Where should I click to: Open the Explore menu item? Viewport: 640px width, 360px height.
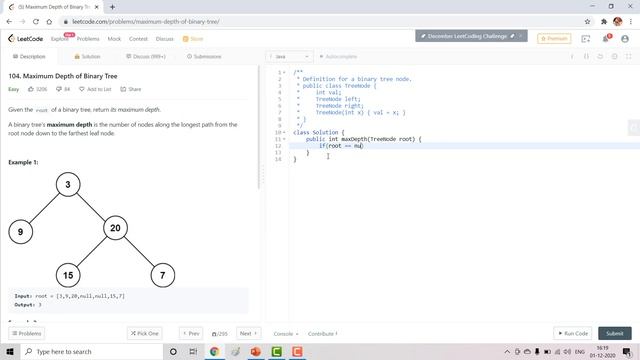click(59, 39)
